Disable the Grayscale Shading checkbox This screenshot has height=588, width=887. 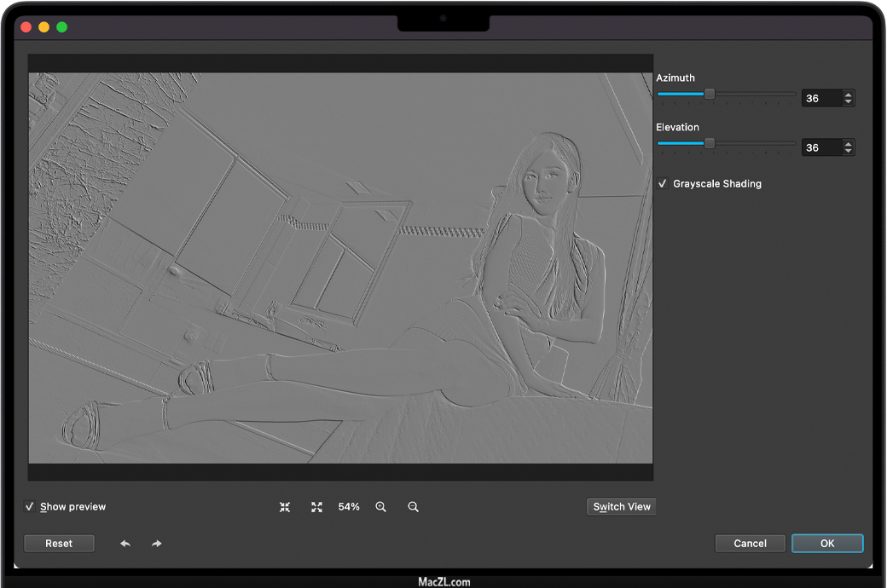[663, 184]
